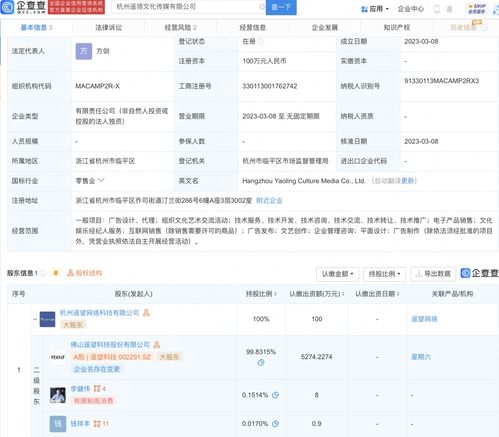Click the 方 avatar of legal representative

(x=84, y=51)
